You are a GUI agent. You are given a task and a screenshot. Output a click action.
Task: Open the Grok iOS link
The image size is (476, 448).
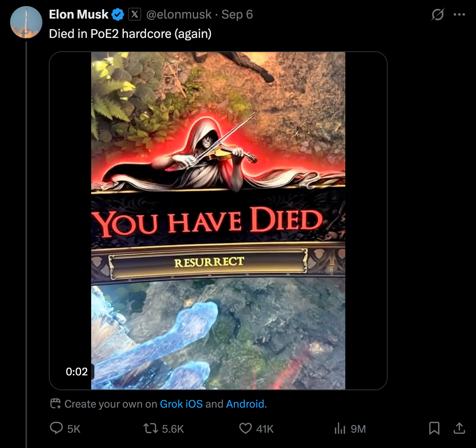point(181,404)
